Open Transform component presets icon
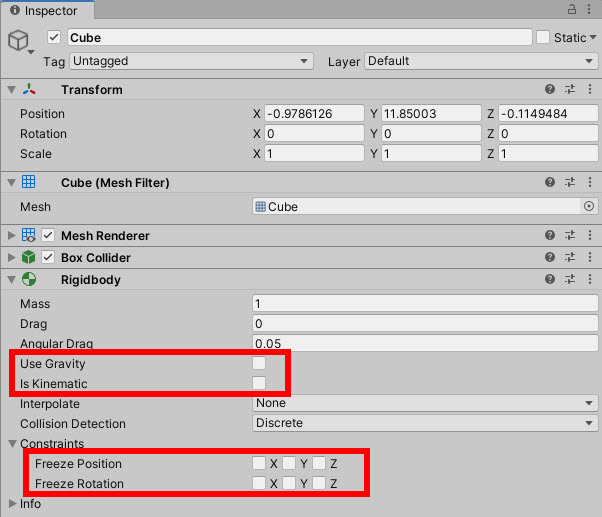 coord(570,89)
